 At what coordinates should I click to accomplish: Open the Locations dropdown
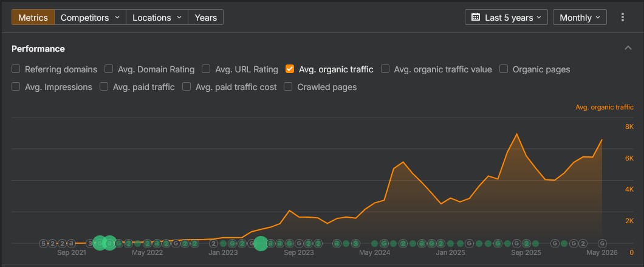[x=157, y=17]
